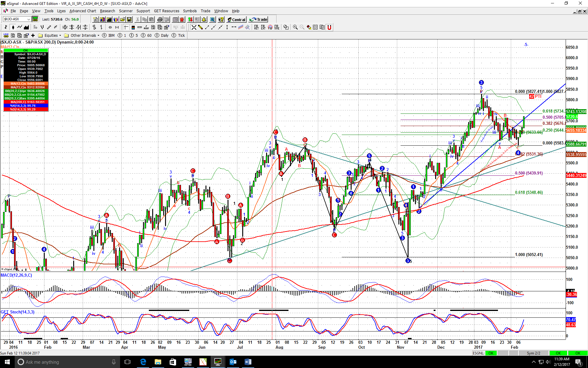The height and width of the screenshot is (368, 588).
Task: Click the alert bell icon
Action: tap(204, 19)
